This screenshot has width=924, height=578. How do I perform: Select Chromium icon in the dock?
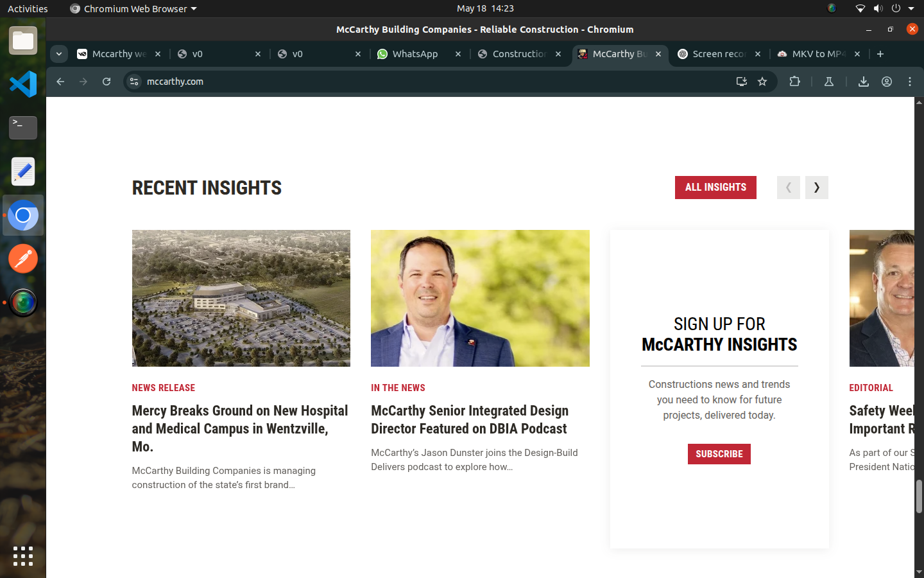23,215
